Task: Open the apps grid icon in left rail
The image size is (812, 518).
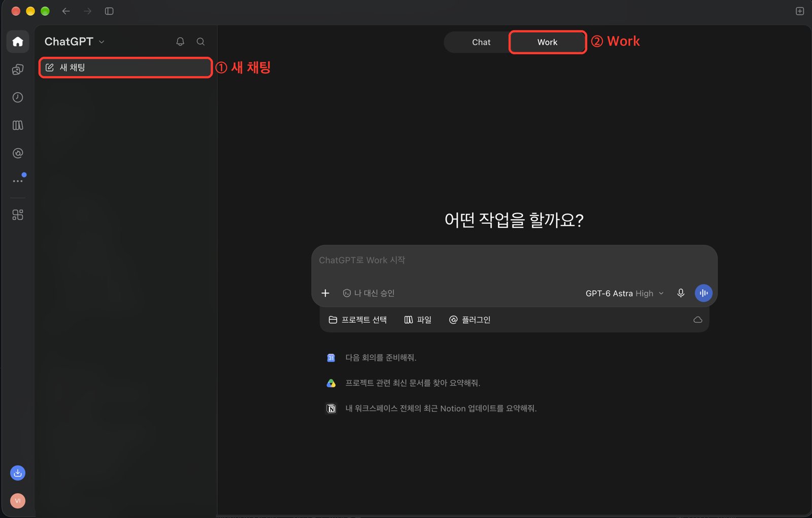Action: click(18, 215)
